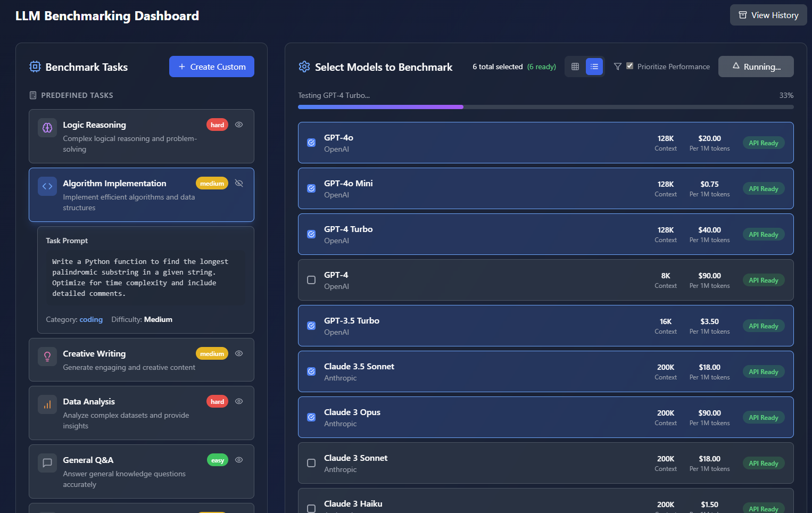
Task: Click the "6 total selected" text
Action: [498, 67]
